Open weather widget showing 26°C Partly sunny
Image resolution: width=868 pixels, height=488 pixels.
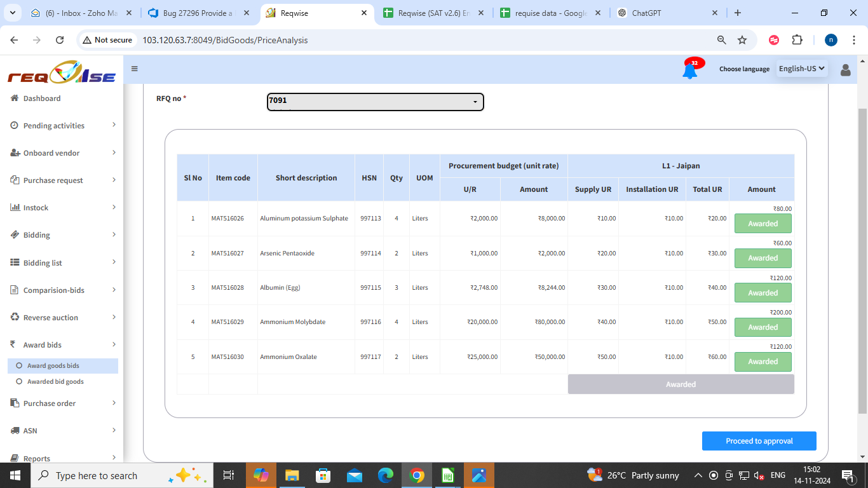pyautogui.click(x=634, y=475)
